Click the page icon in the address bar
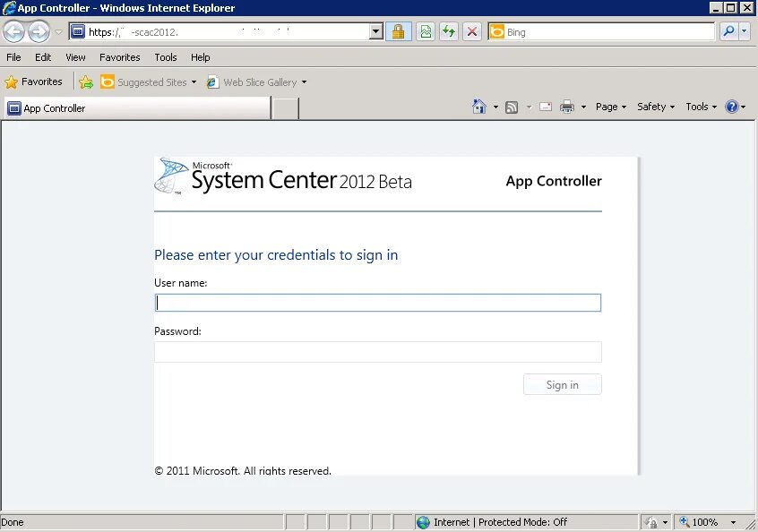 tap(78, 32)
